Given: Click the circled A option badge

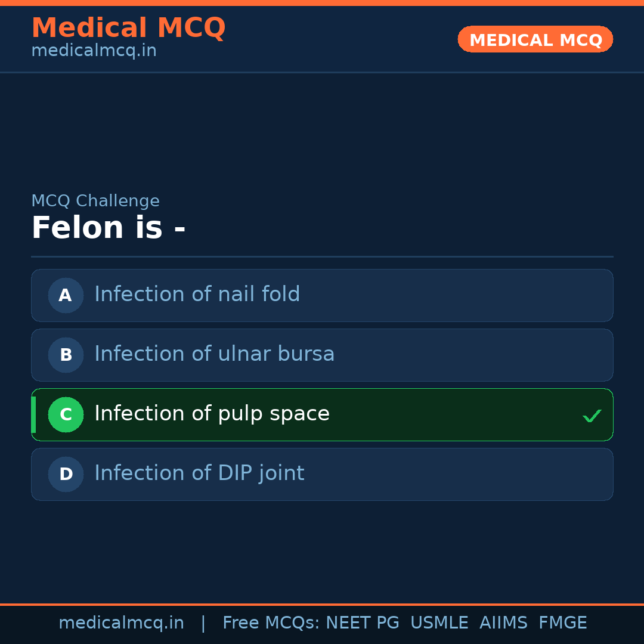Looking at the screenshot, I should tap(66, 295).
